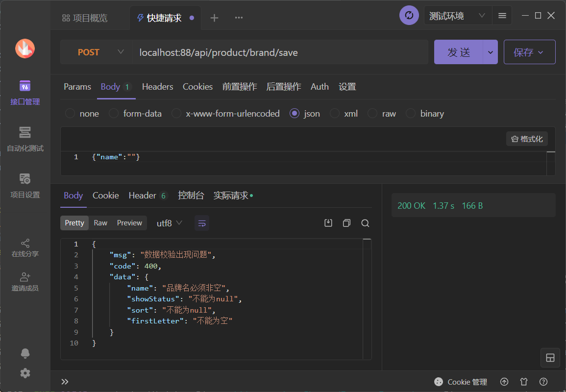Open help question mark icon
The height and width of the screenshot is (392, 566).
click(x=543, y=382)
